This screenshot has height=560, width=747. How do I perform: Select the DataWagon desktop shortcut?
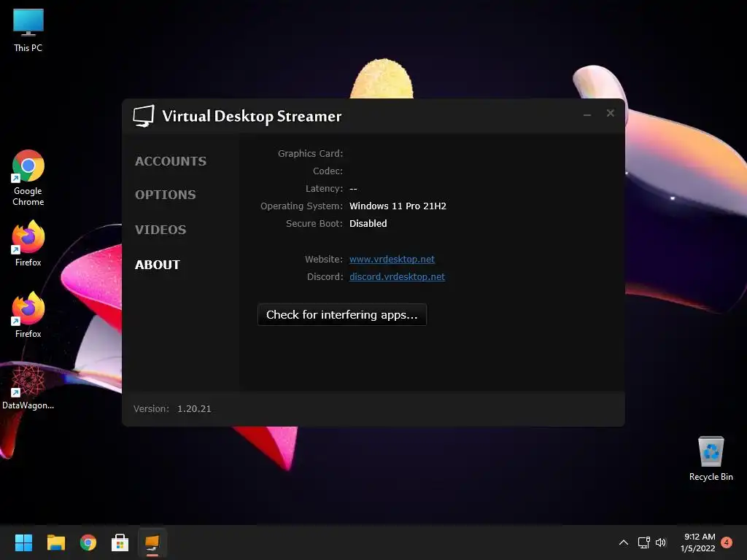(28, 386)
